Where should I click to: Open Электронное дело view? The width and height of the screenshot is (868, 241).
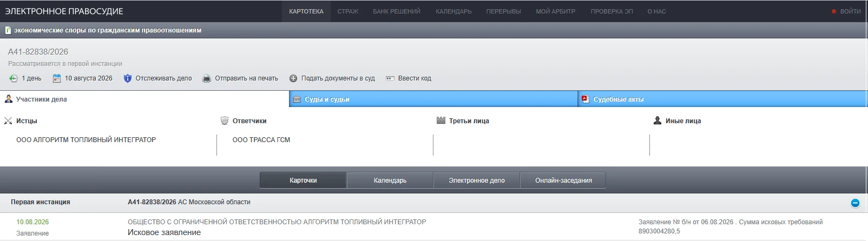point(477,180)
